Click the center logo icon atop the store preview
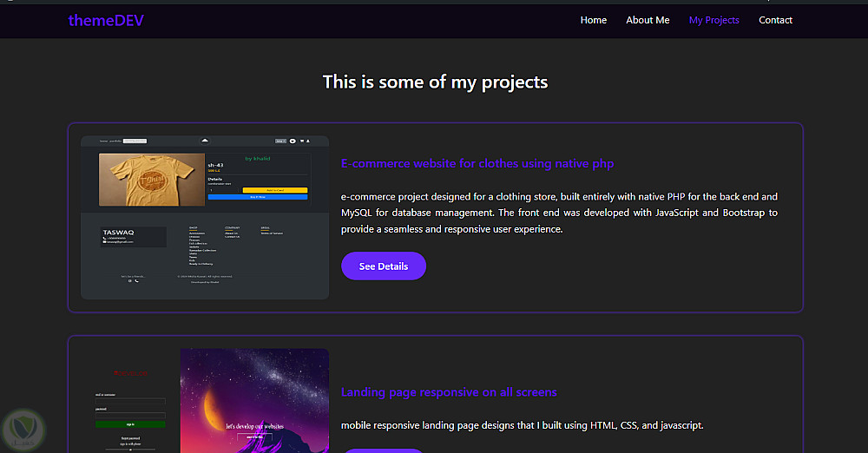The height and width of the screenshot is (453, 868). tap(204, 140)
